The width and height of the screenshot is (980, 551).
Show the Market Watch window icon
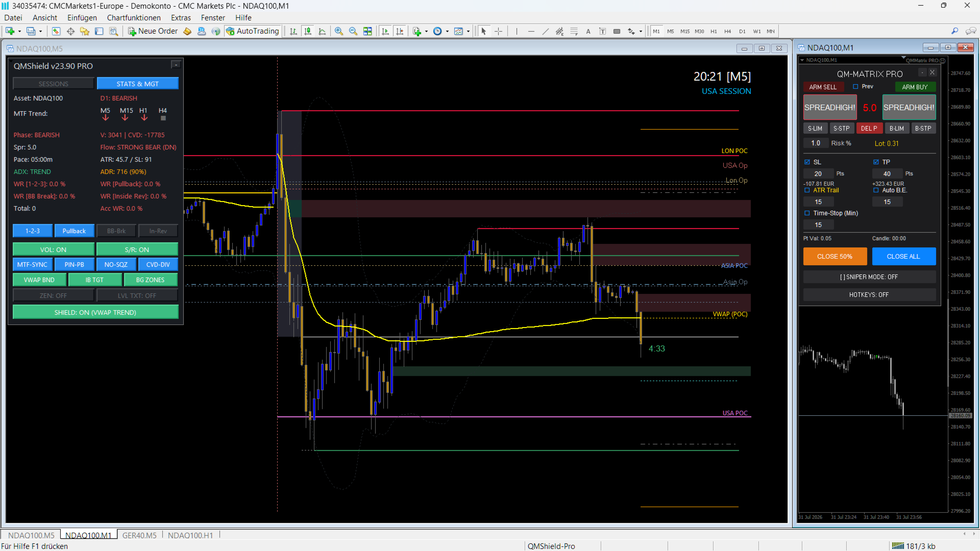point(56,32)
